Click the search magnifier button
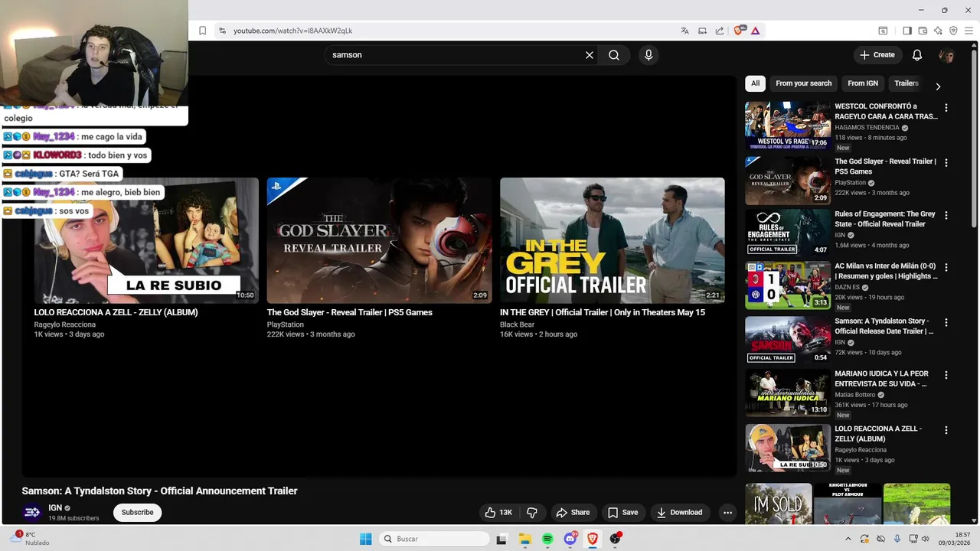The height and width of the screenshot is (551, 980). coord(614,55)
